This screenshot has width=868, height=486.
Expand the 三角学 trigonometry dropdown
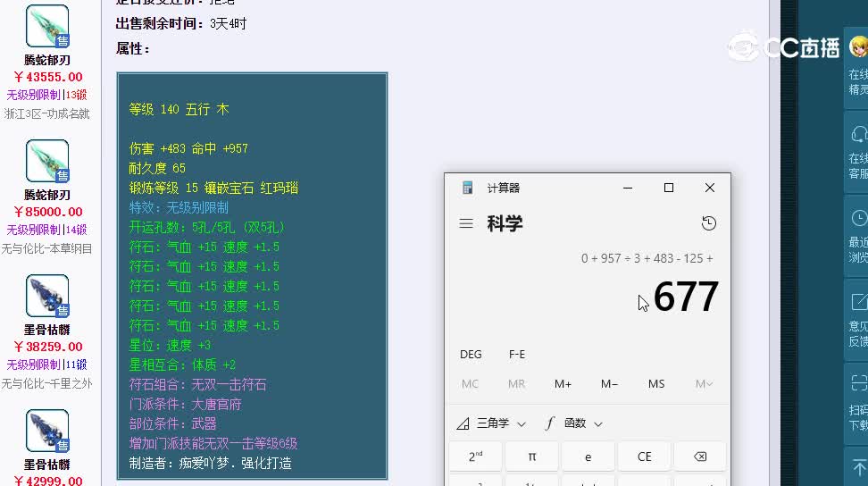(491, 423)
